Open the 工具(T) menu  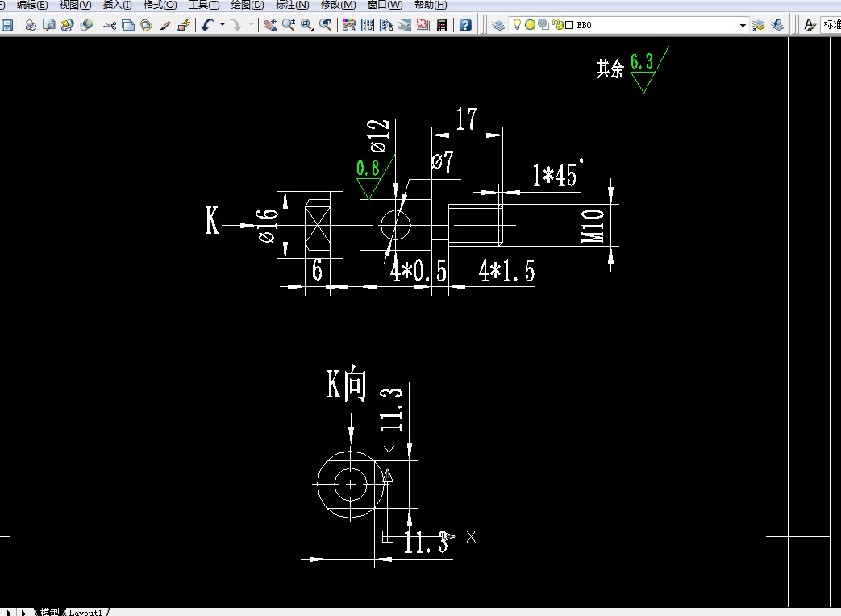coord(204,5)
